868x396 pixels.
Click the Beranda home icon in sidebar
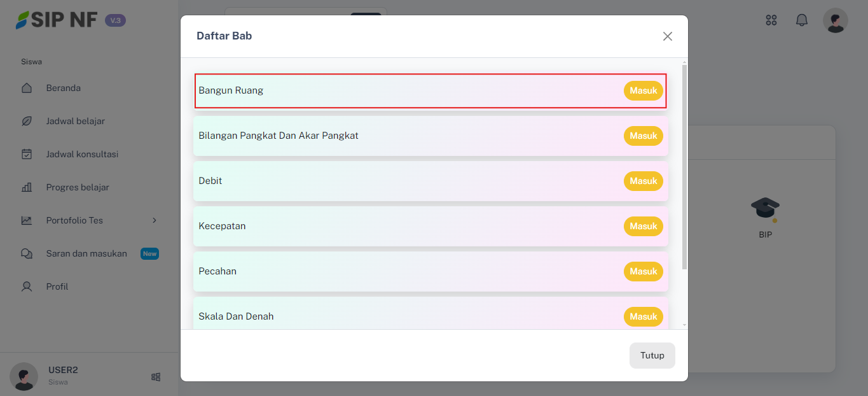tap(27, 88)
